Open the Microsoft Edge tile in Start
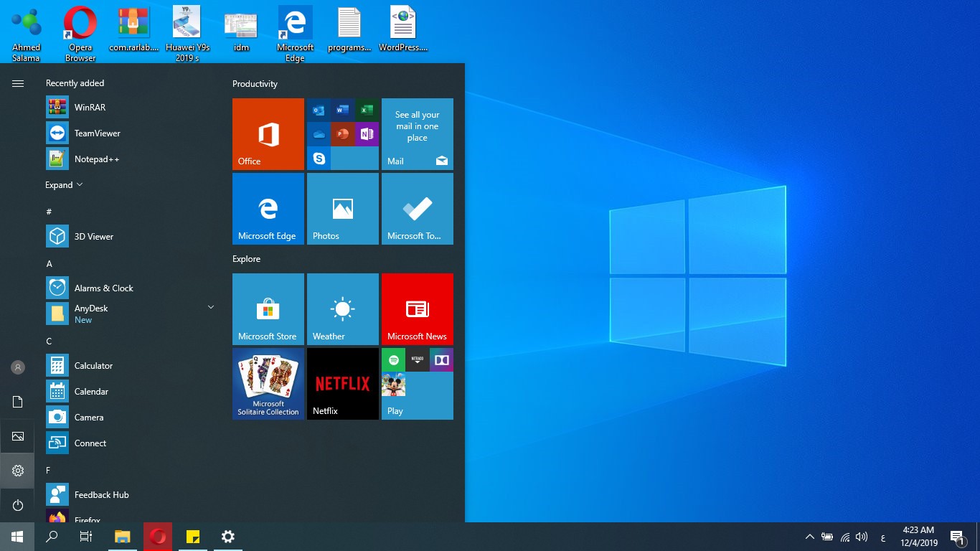980x551 pixels. pos(268,209)
